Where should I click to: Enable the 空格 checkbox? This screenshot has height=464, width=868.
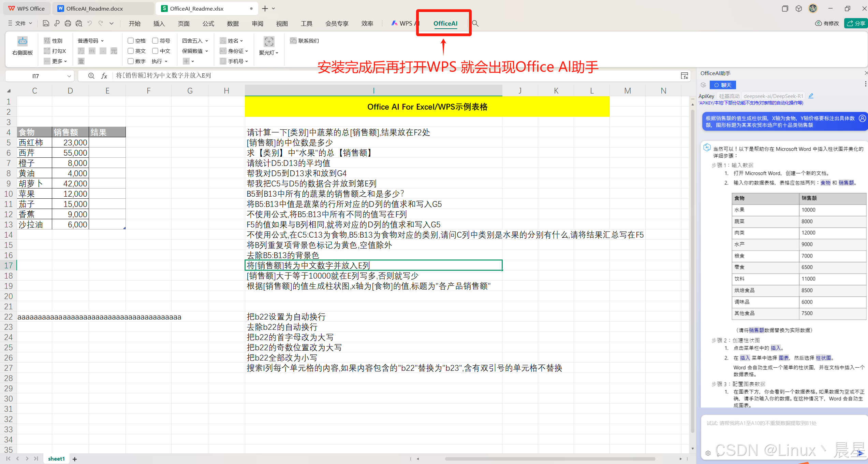click(x=130, y=41)
